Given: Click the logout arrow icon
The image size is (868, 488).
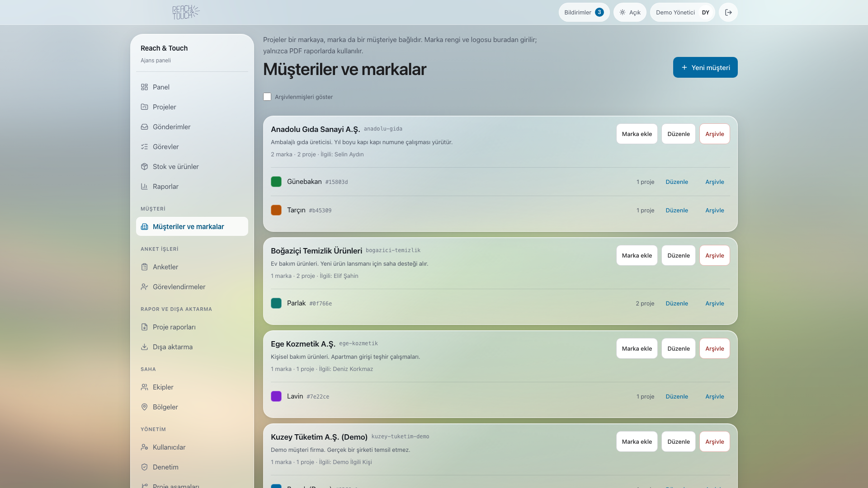Looking at the screenshot, I should (728, 12).
